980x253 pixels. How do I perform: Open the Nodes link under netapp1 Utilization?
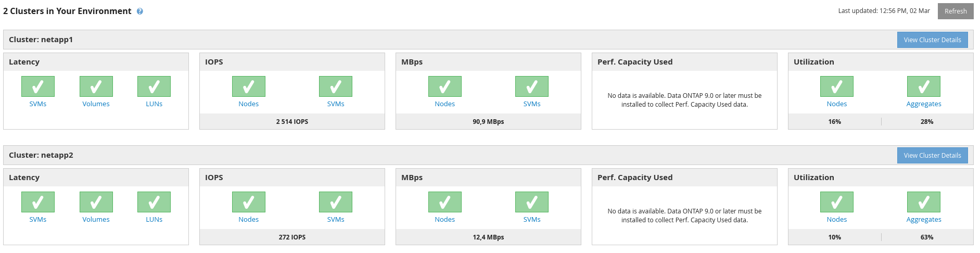coord(837,104)
